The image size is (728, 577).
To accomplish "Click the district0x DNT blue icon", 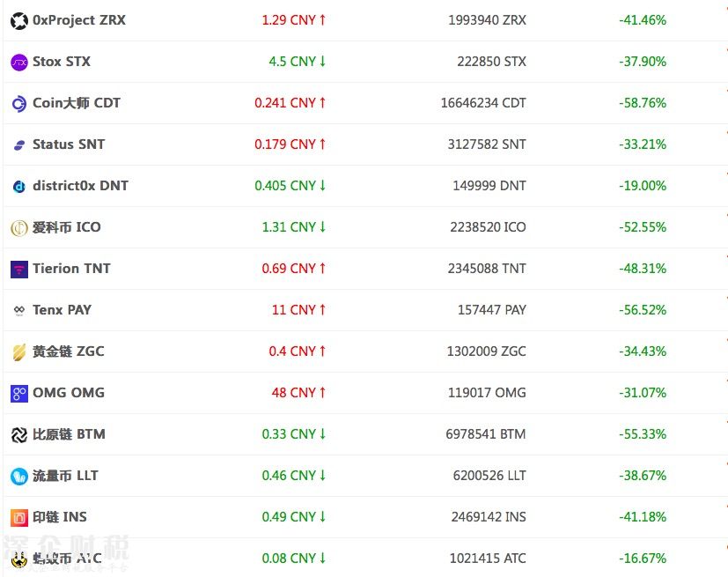I will pos(19,186).
